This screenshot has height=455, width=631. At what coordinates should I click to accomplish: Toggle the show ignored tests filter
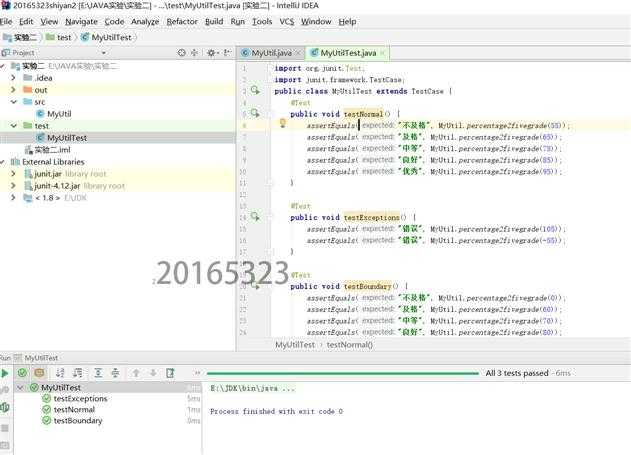tap(39, 373)
